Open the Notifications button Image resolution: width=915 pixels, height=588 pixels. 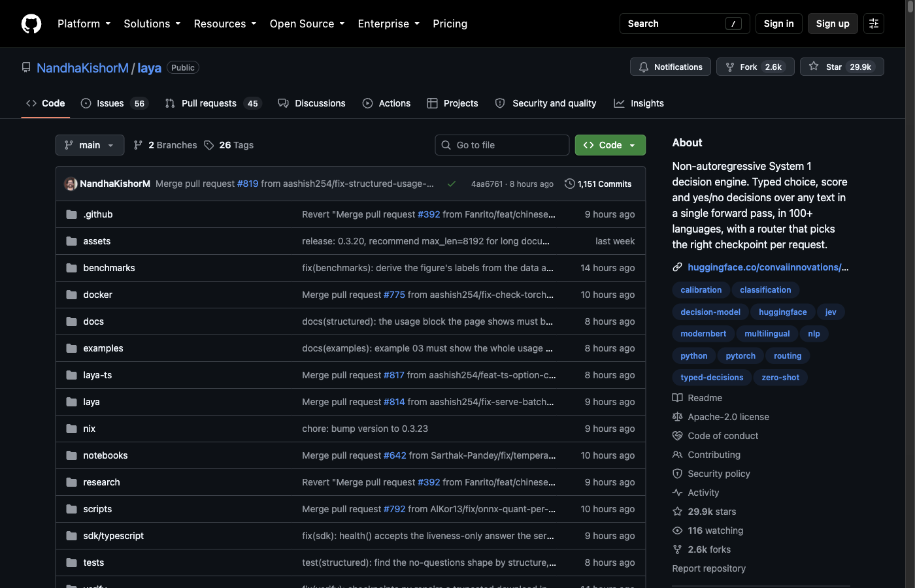(671, 67)
